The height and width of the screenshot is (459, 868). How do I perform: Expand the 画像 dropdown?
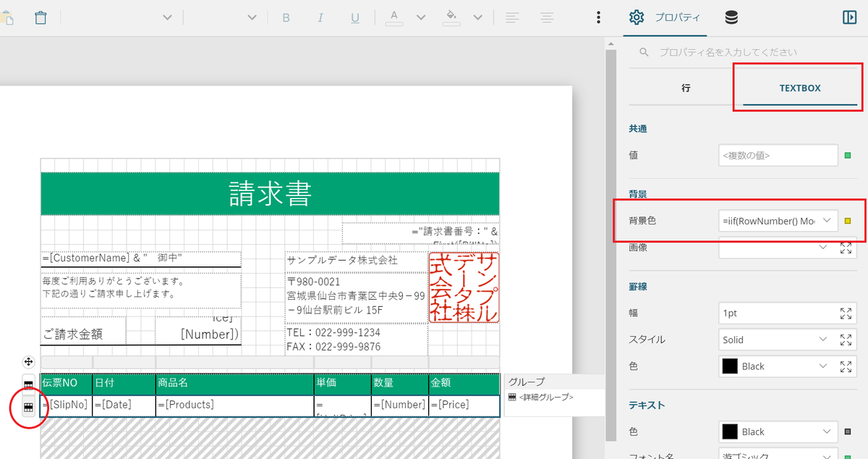pos(823,248)
